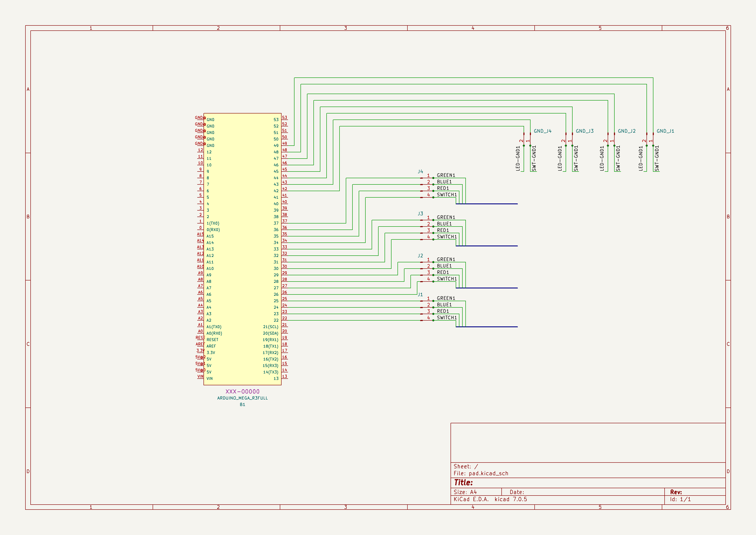The image size is (756, 535).
Task: Click the B1 reference designator
Action: pos(242,404)
